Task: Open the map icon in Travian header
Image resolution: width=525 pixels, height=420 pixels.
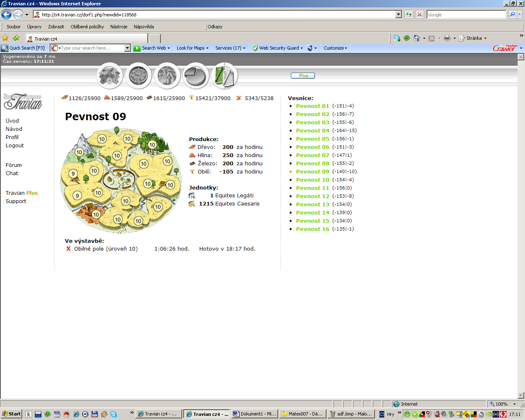Action: pos(167,75)
